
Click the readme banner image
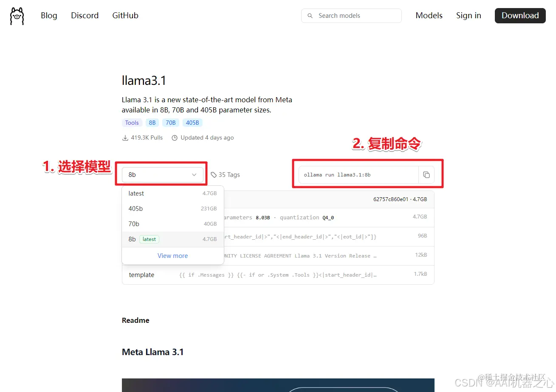[x=278, y=385]
